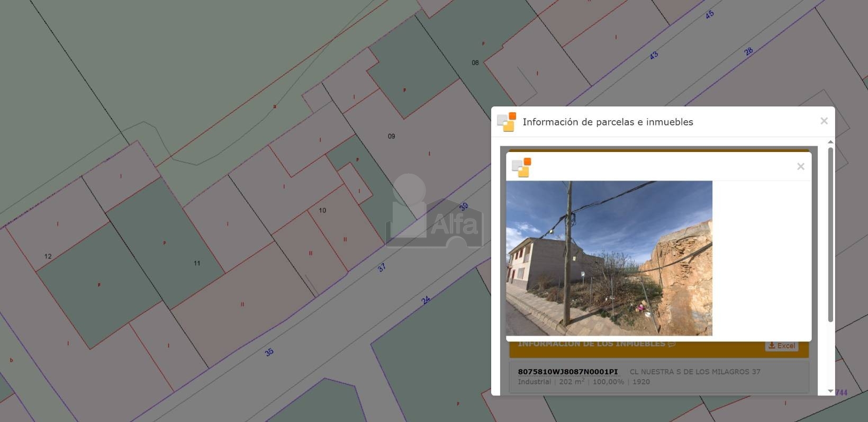The width and height of the screenshot is (868, 422).
Task: Click street number 43 on the map
Action: point(654,55)
